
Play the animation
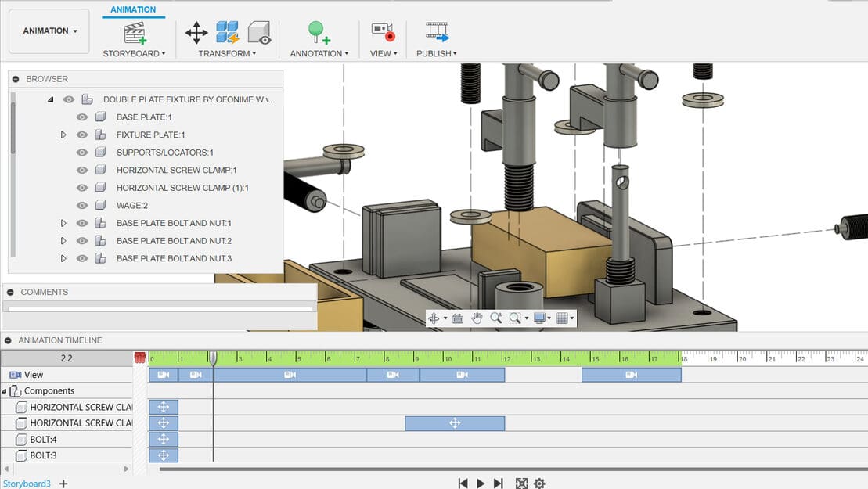point(480,484)
